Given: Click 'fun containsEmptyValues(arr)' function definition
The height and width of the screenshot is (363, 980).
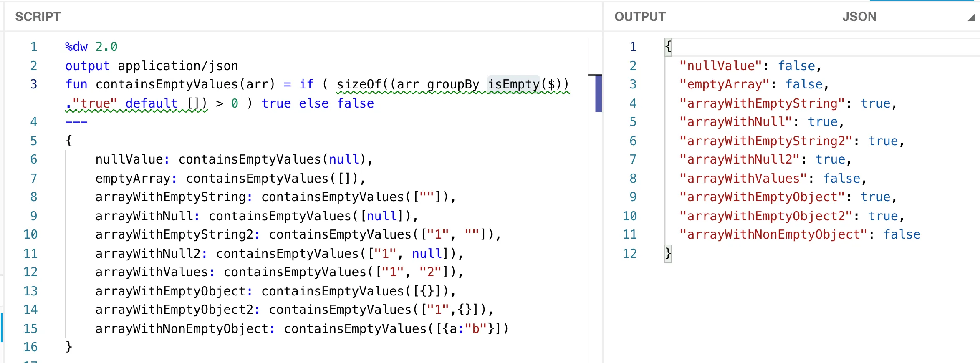Looking at the screenshot, I should click(170, 84).
